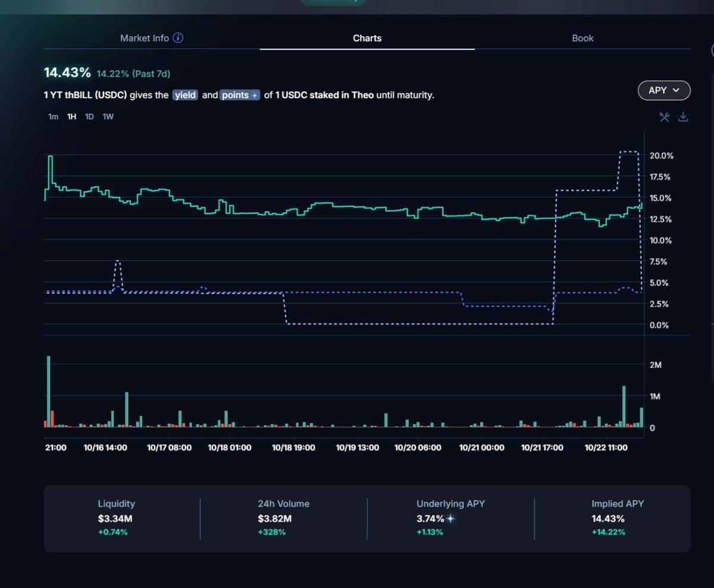Image resolution: width=714 pixels, height=588 pixels.
Task: Click the Liquidity $3.34M stat
Action: tap(116, 518)
